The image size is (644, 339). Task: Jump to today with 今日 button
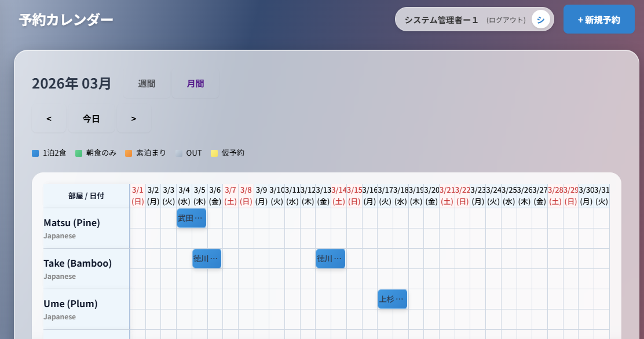click(x=92, y=119)
